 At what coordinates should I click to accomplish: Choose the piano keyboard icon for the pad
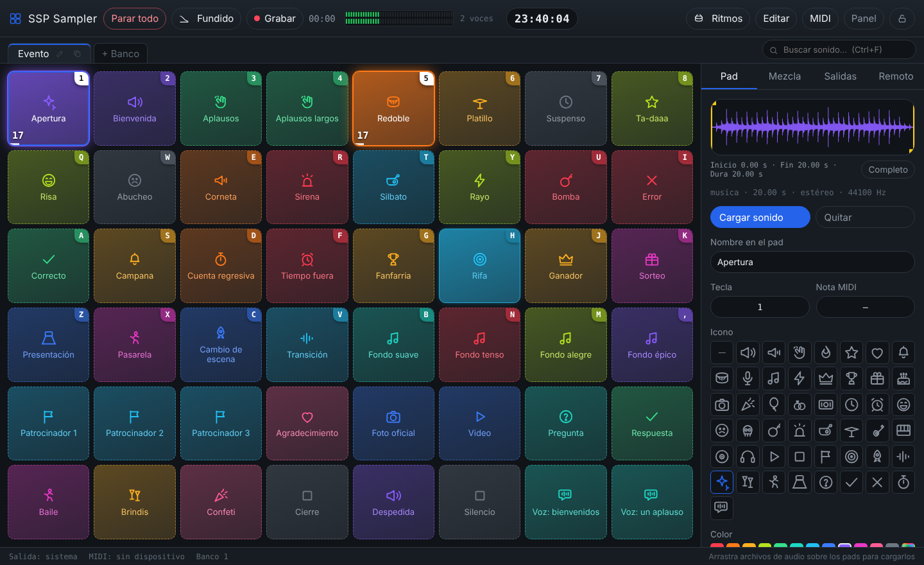[x=903, y=430]
